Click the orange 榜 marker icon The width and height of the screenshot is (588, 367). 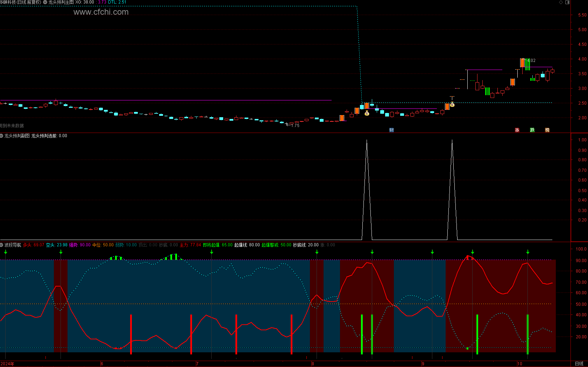tap(547, 130)
